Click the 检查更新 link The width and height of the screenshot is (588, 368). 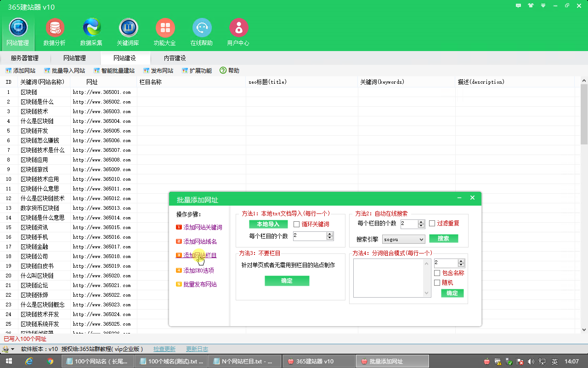pos(164,349)
